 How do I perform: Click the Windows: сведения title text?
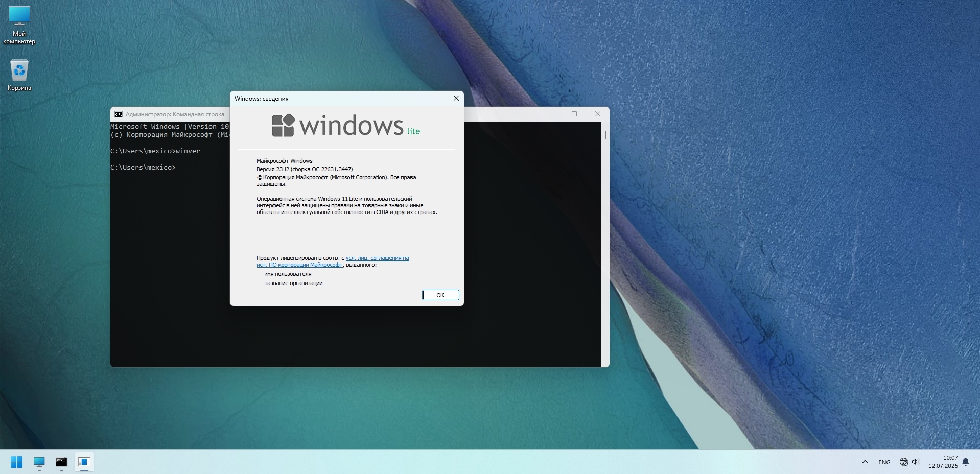point(262,99)
